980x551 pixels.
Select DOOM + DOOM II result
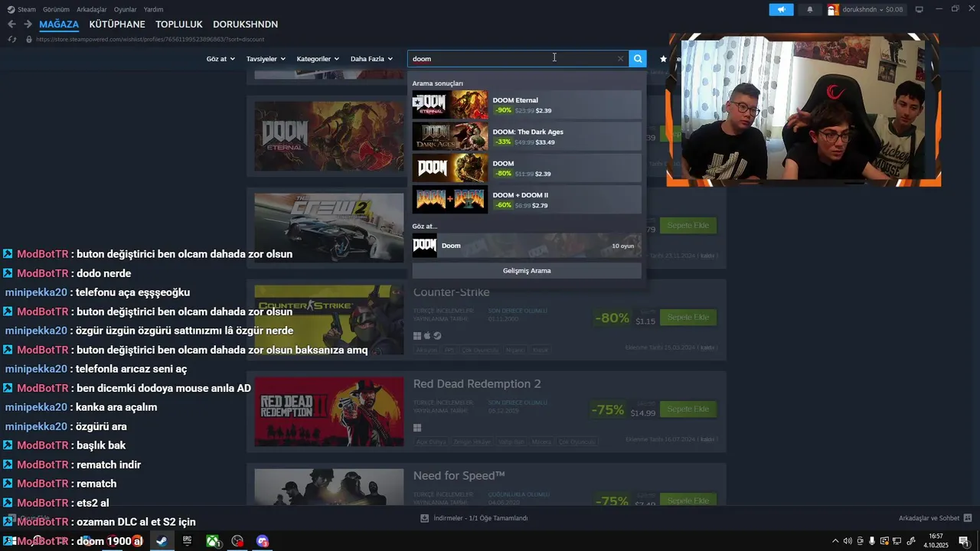coord(527,200)
